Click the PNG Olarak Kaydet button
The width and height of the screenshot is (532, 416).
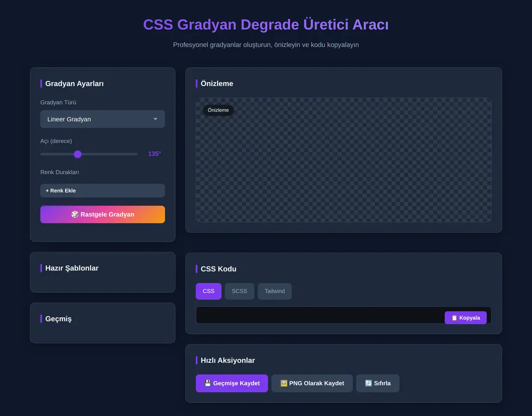312,383
